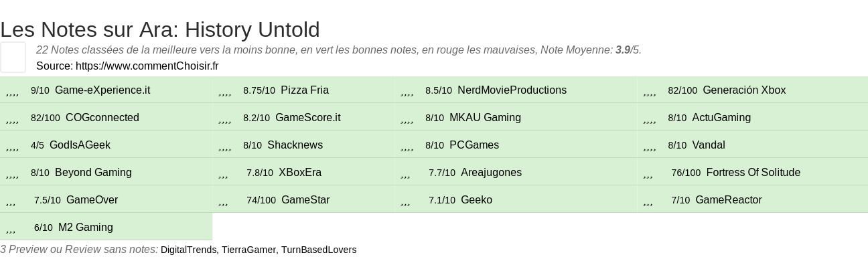This screenshot has height=257, width=868.
Task: Click the Pizza Fria review entry
Action: [x=305, y=90]
